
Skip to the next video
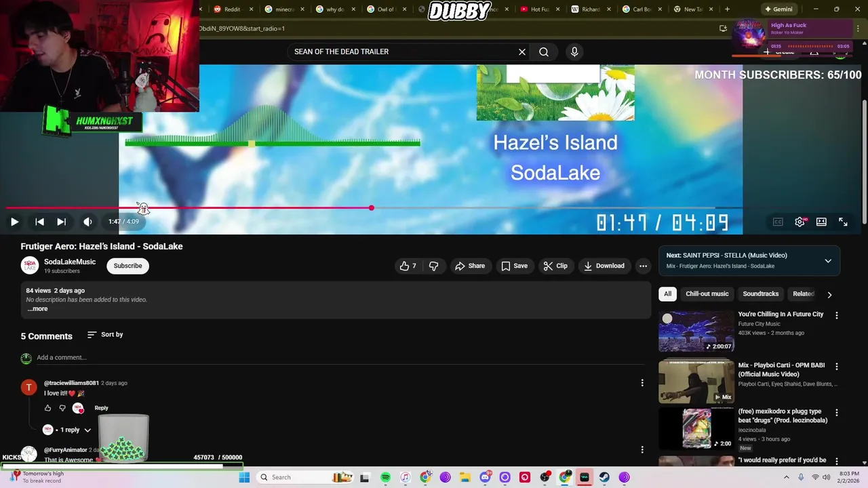[x=61, y=222]
